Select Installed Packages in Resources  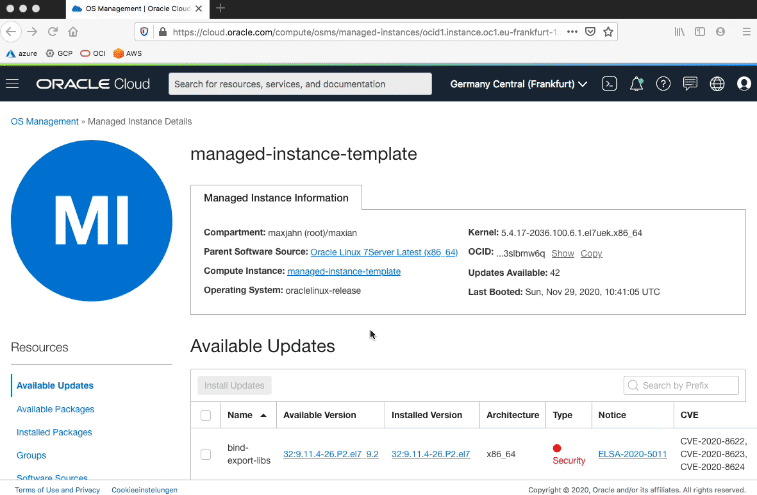click(54, 432)
